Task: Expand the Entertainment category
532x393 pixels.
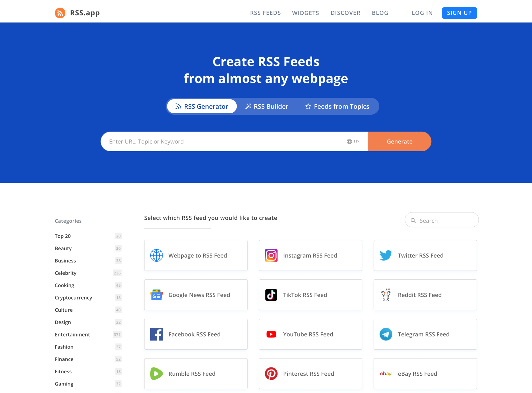Action: pyautogui.click(x=72, y=334)
